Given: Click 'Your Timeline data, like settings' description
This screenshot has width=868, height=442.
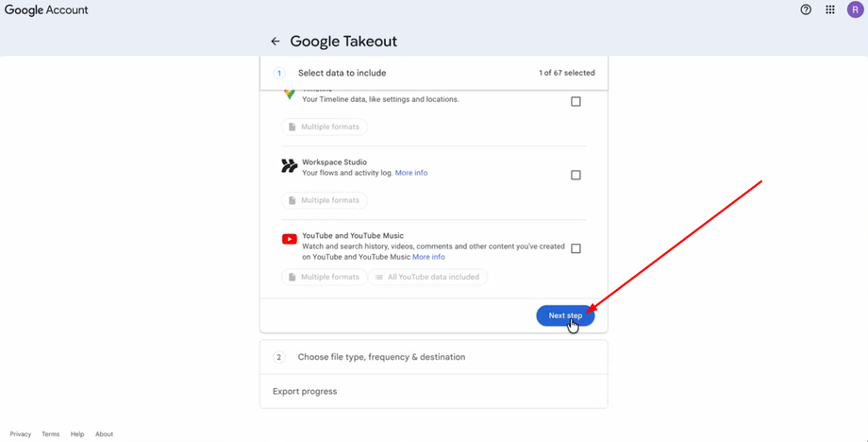Looking at the screenshot, I should 380,100.
